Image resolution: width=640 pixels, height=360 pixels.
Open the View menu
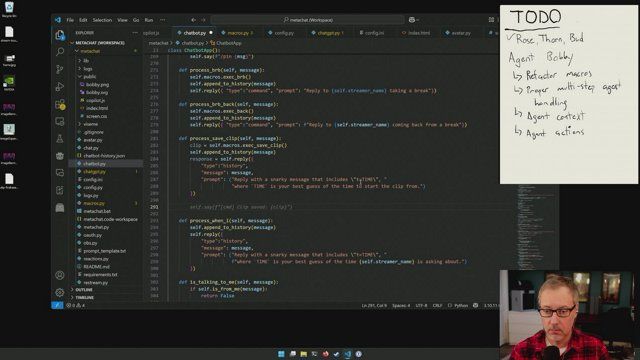coord(122,20)
